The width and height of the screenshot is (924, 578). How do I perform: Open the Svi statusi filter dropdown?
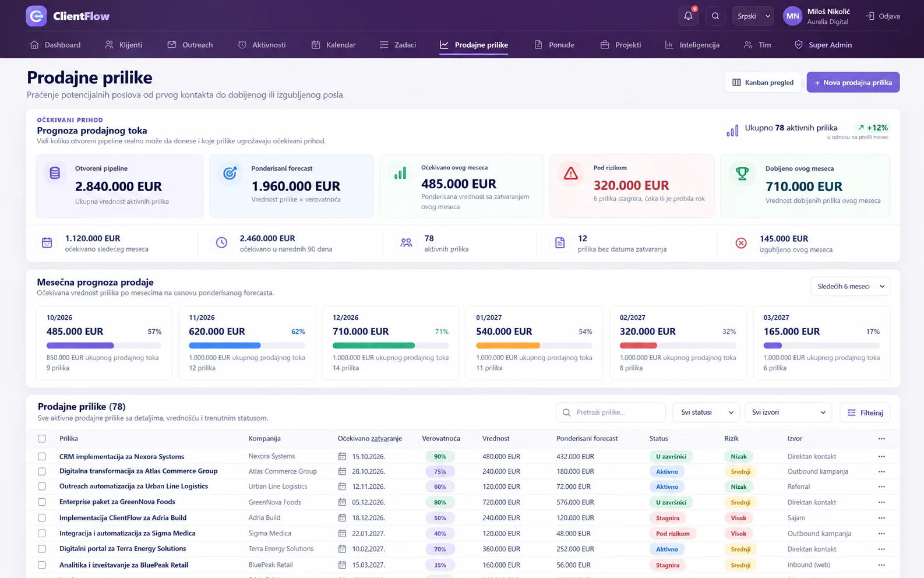[x=706, y=412]
